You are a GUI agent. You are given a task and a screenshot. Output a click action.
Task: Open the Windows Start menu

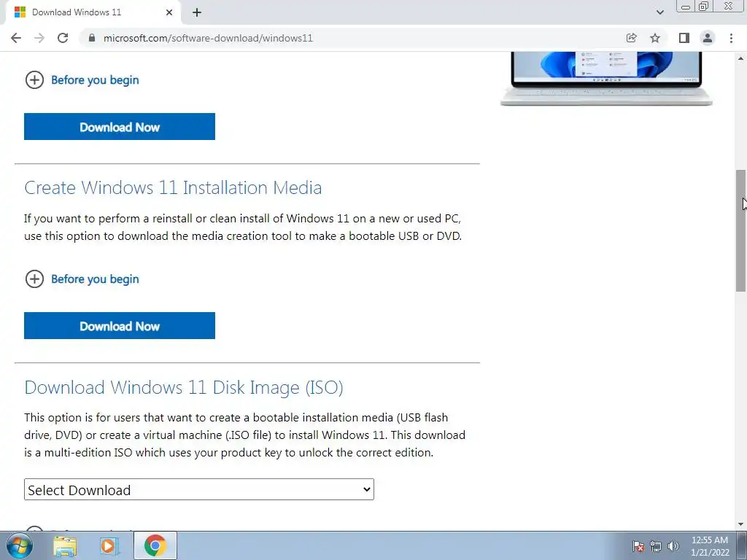tap(20, 545)
